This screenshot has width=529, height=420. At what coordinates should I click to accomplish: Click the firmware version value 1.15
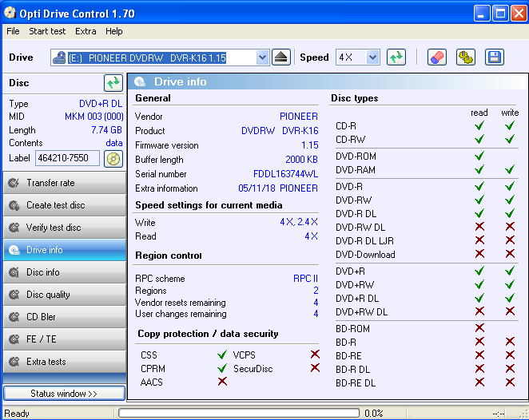[310, 145]
